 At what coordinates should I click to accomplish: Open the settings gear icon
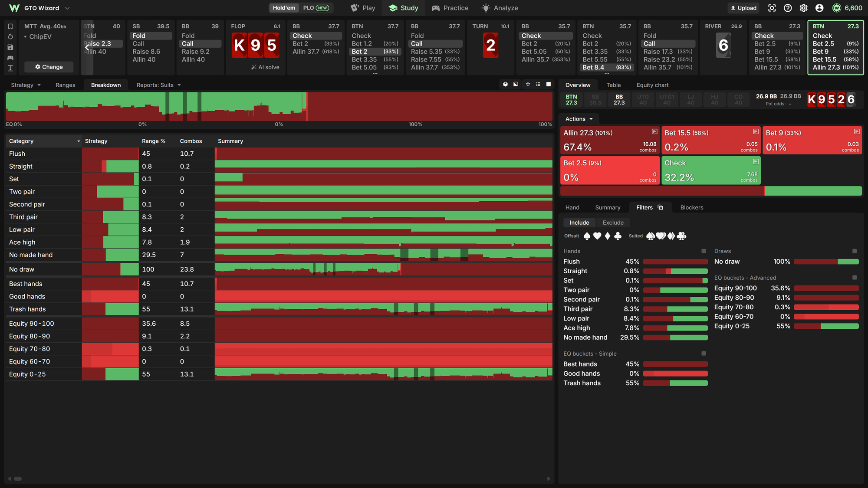tap(804, 8)
